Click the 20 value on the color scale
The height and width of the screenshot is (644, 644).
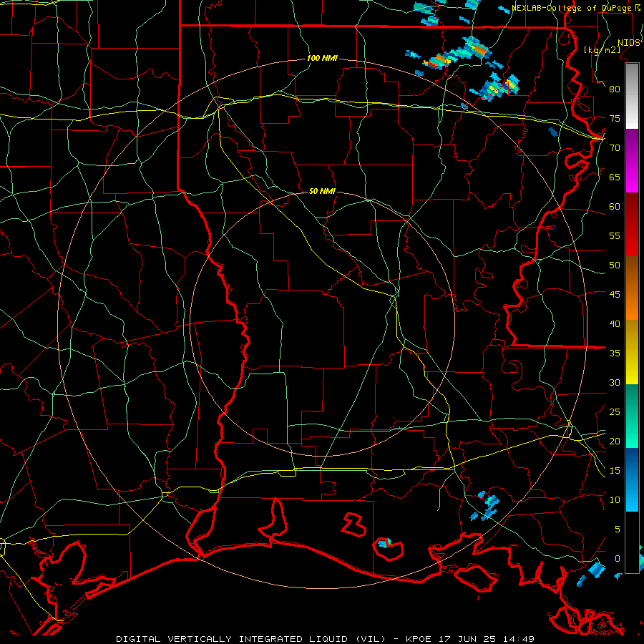(615, 441)
